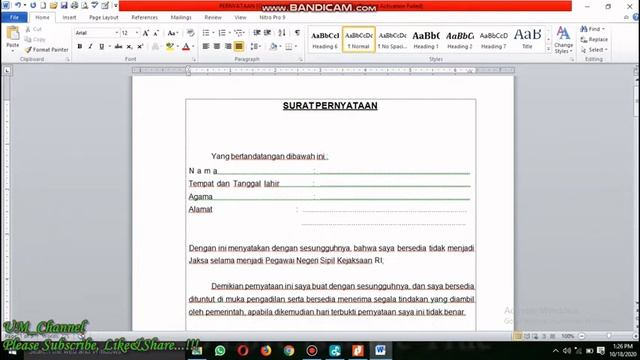640x360 pixels.
Task: Switch to the Insert tab
Action: [x=69, y=17]
